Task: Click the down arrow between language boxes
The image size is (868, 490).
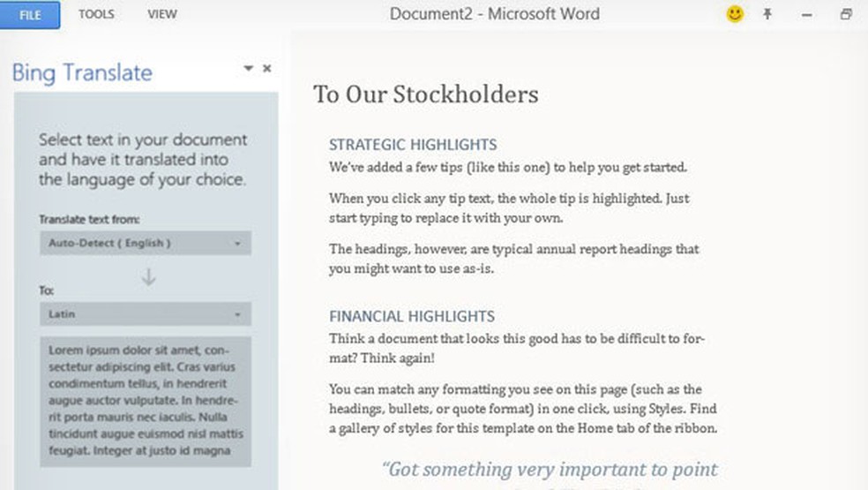Action: tap(148, 277)
